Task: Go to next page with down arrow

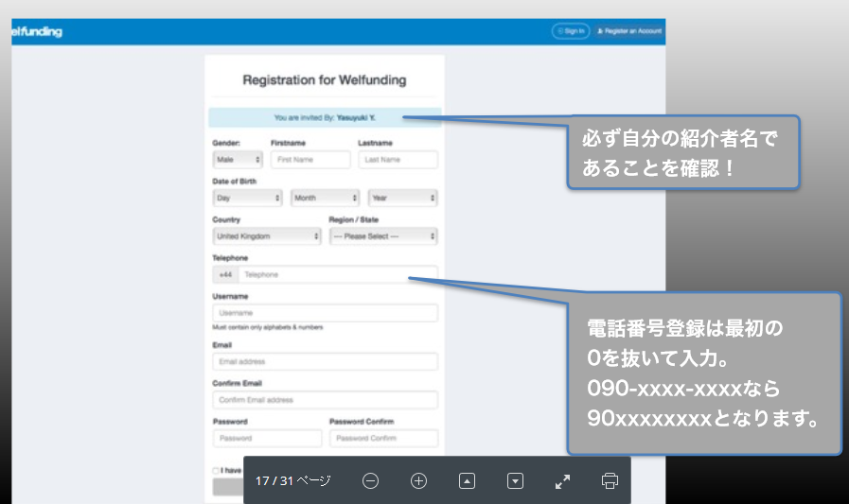Action: (x=515, y=481)
